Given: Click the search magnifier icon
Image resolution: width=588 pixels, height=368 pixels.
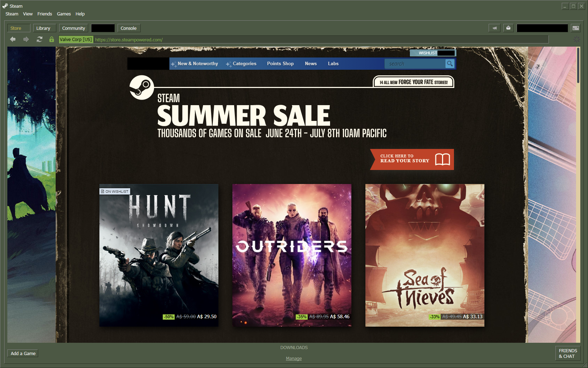Looking at the screenshot, I should (450, 63).
